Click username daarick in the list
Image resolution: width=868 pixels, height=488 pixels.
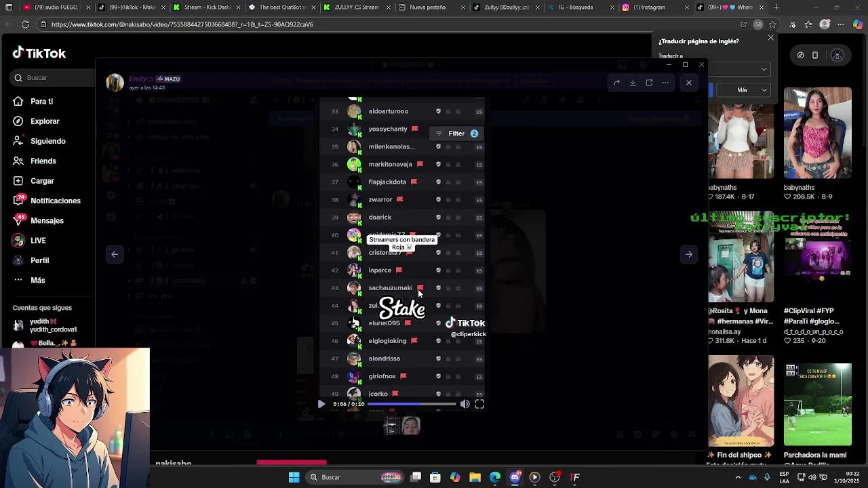380,217
